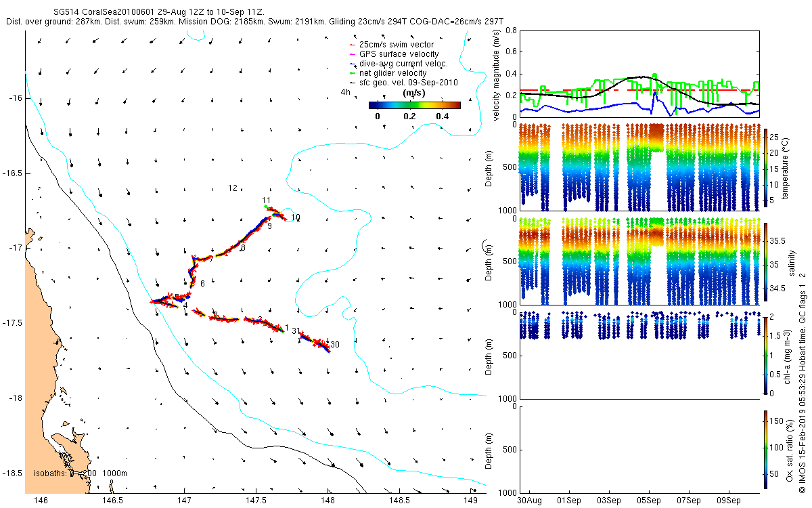Click the empty oxygen saturation depth panel

638,448
